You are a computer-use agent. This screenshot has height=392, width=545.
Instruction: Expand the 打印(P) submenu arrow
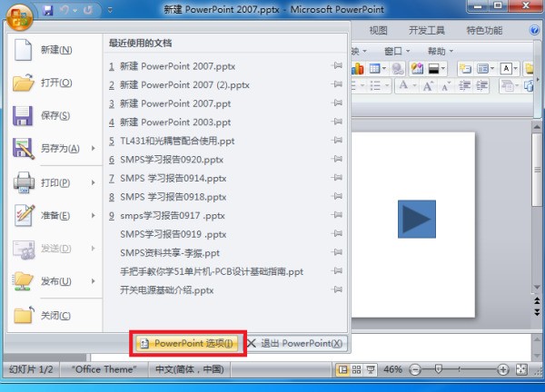[x=94, y=182]
